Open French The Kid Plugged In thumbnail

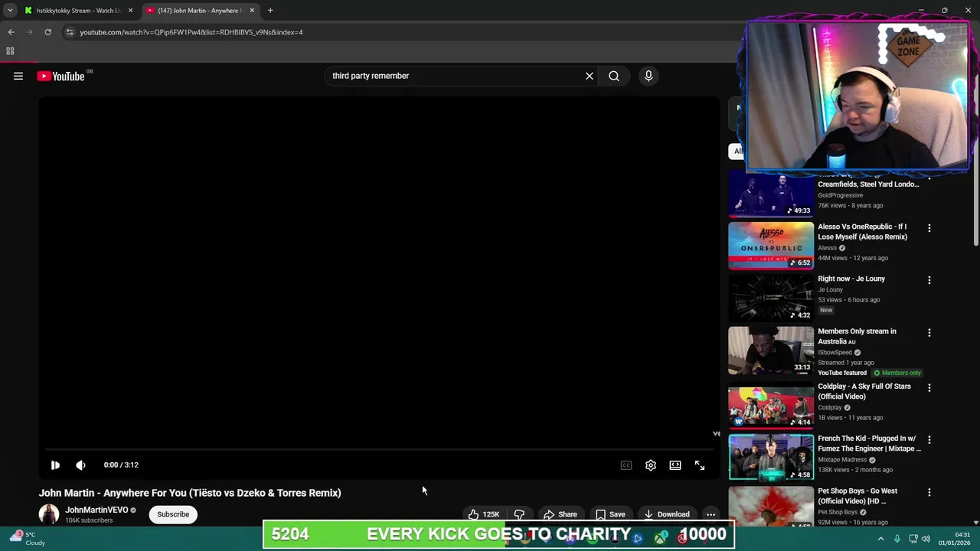771,458
